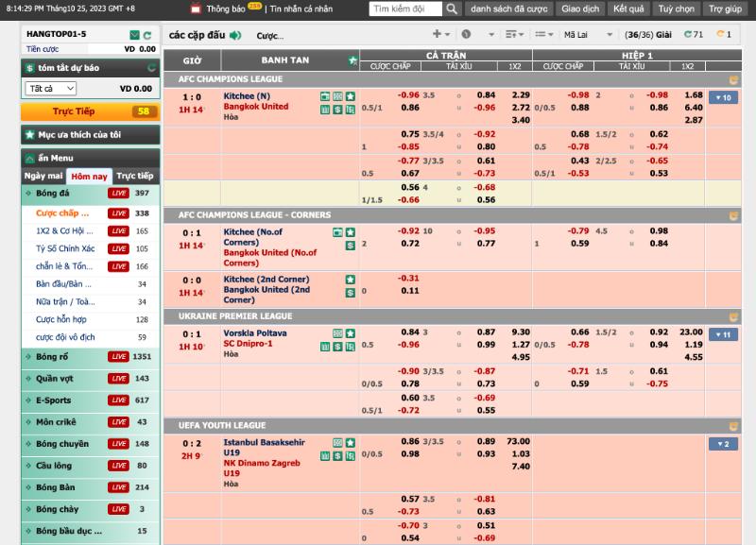The image size is (756, 545).
Task: Open the Giao dịch button
Action: click(580, 9)
